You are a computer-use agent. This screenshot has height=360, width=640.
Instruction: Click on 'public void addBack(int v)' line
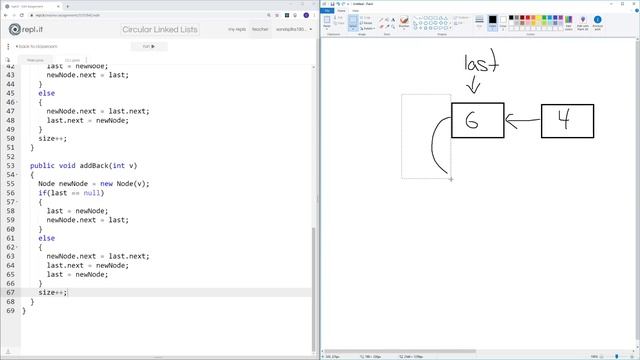[x=84, y=166]
